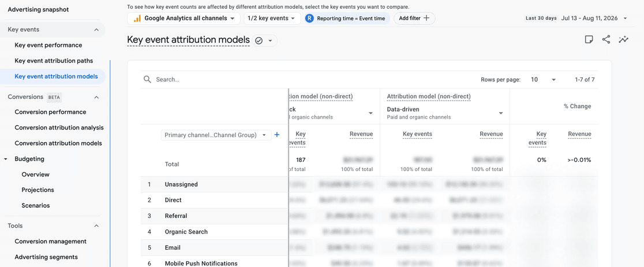
Task: Select Key event attribution models
Action: (x=57, y=76)
